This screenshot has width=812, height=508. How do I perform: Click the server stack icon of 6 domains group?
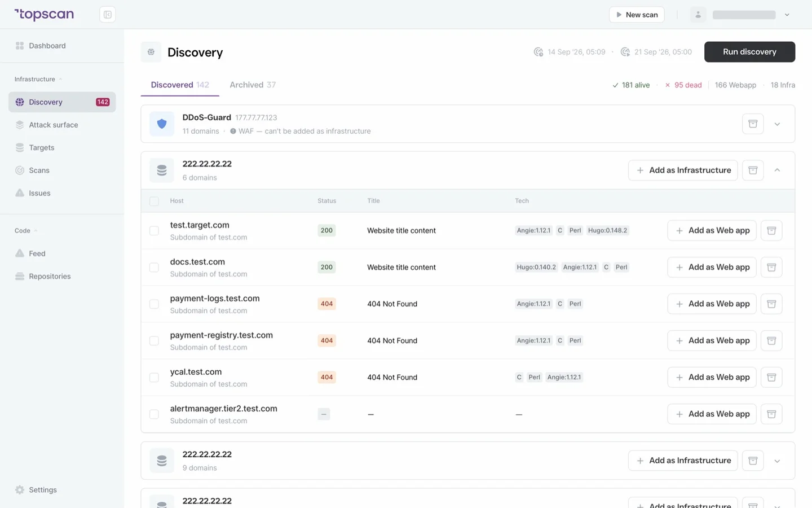162,170
